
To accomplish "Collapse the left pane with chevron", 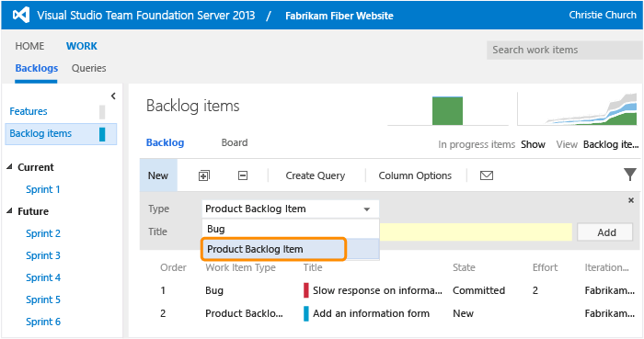I will pyautogui.click(x=113, y=96).
